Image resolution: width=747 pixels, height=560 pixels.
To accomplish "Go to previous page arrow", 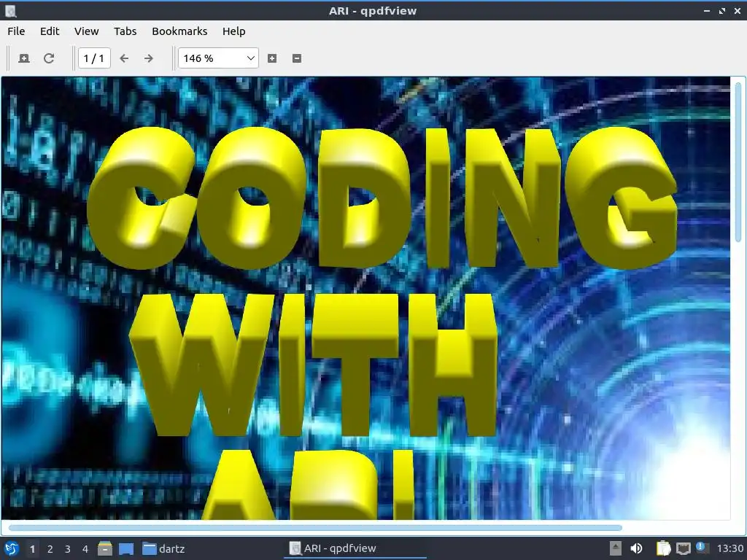I will pyautogui.click(x=124, y=58).
